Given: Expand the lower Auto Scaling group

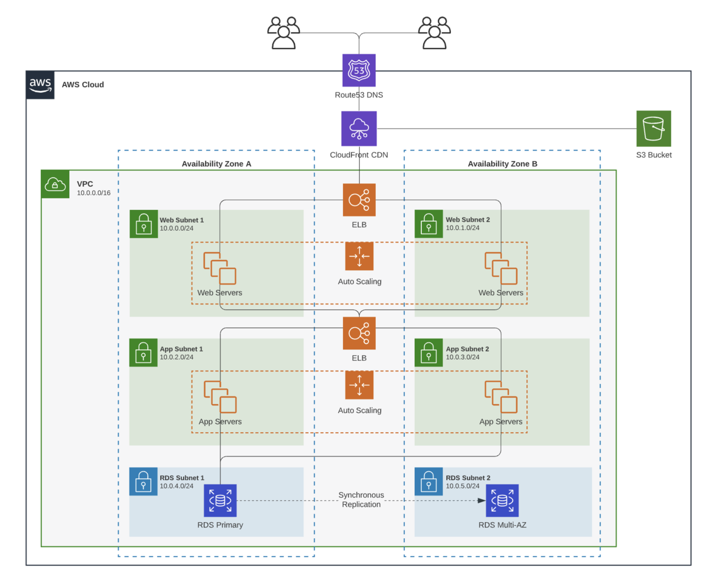Looking at the screenshot, I should pos(358,385).
